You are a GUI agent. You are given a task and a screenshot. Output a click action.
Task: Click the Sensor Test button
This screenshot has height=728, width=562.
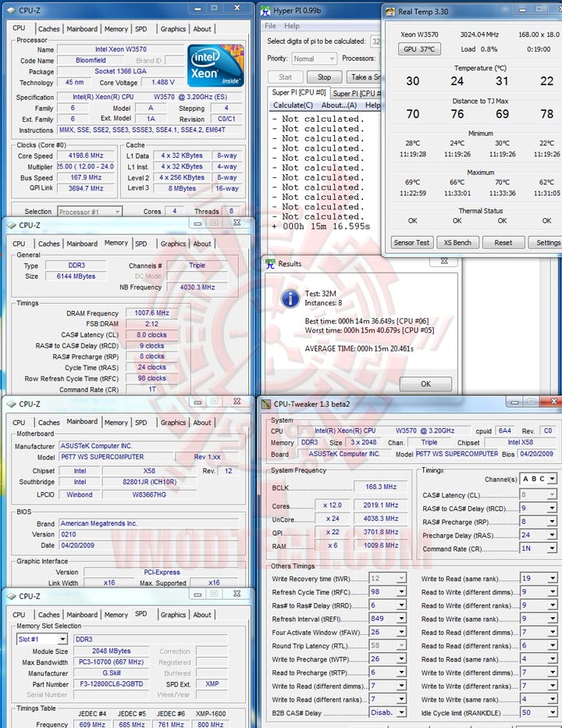coord(411,242)
